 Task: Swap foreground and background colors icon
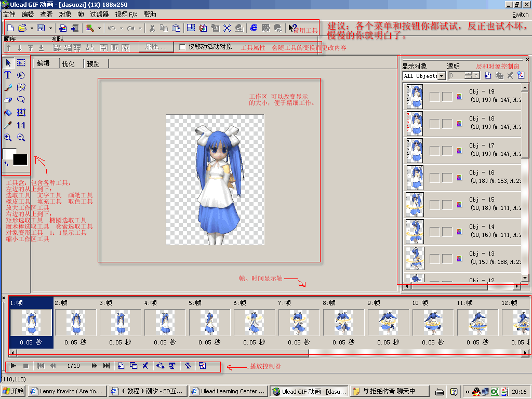click(x=6, y=164)
